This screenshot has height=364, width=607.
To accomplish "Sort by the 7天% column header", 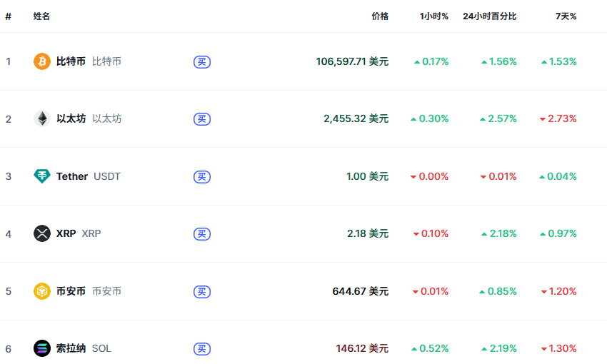I will [x=566, y=16].
